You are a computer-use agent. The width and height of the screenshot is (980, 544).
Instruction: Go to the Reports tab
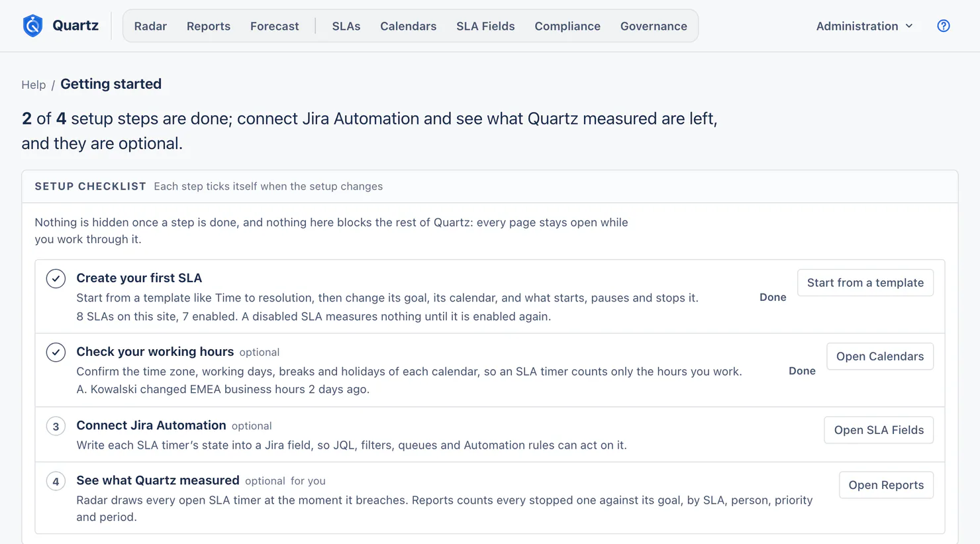209,26
